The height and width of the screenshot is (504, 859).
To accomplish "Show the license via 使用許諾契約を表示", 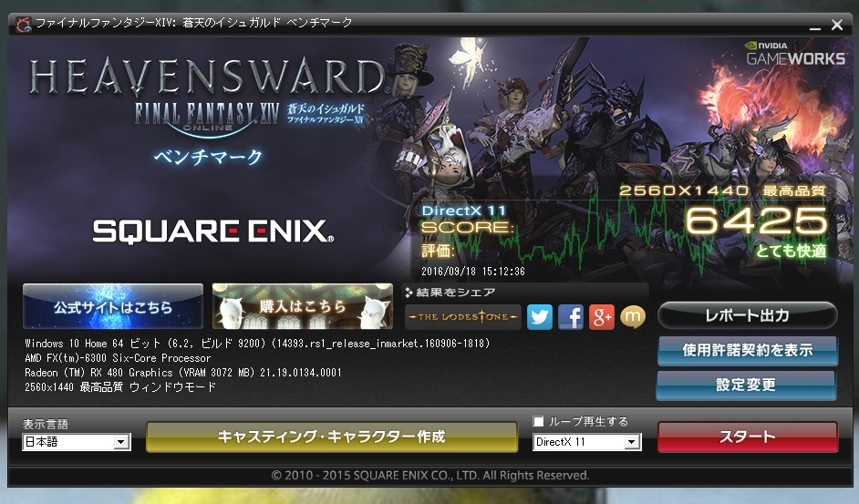I will point(747,350).
